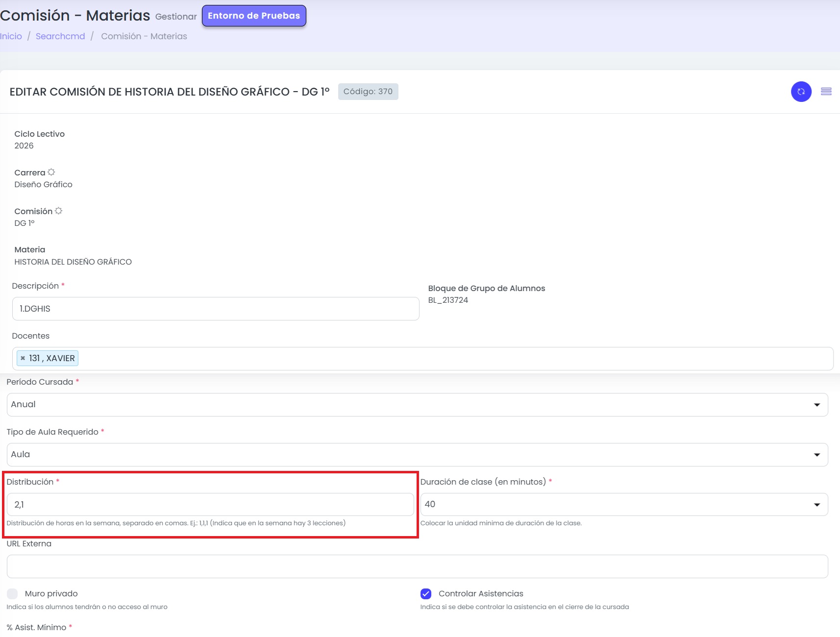Expand the Duración de clase dropdown showing 40

pyautogui.click(x=624, y=504)
